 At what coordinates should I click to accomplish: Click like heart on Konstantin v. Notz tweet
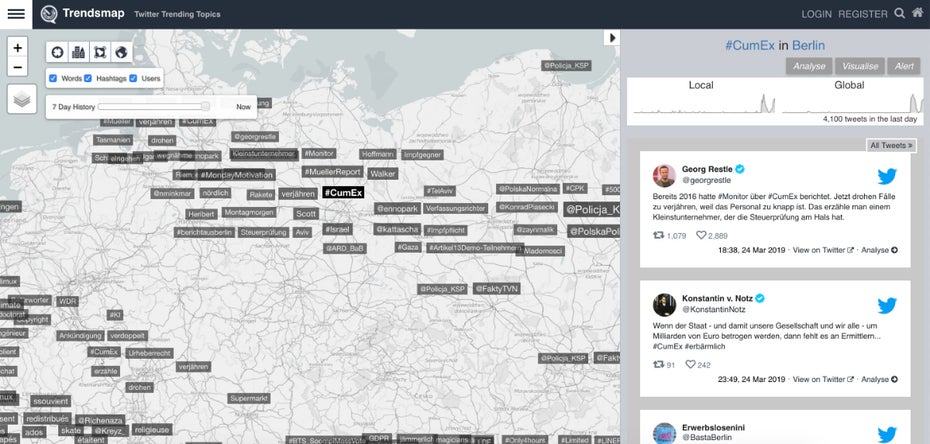(690, 365)
